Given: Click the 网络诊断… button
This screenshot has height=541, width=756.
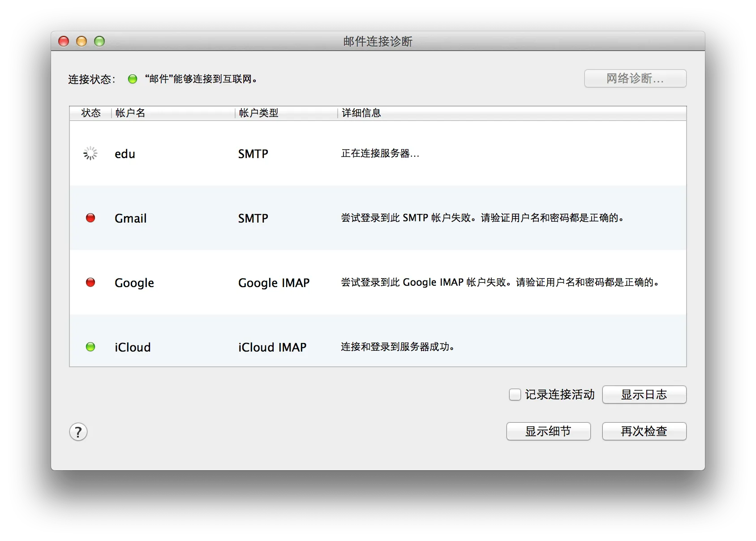Looking at the screenshot, I should (635, 78).
